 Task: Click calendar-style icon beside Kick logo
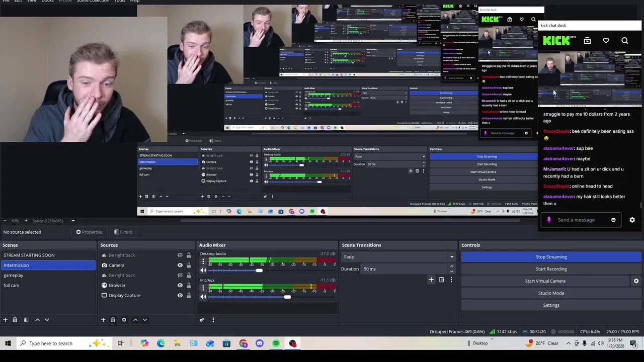pyautogui.click(x=587, y=41)
